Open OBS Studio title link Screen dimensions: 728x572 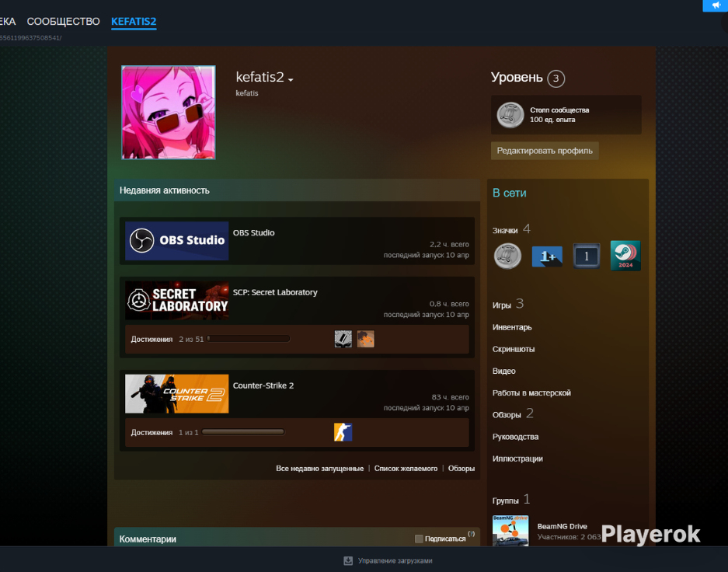pyautogui.click(x=253, y=232)
